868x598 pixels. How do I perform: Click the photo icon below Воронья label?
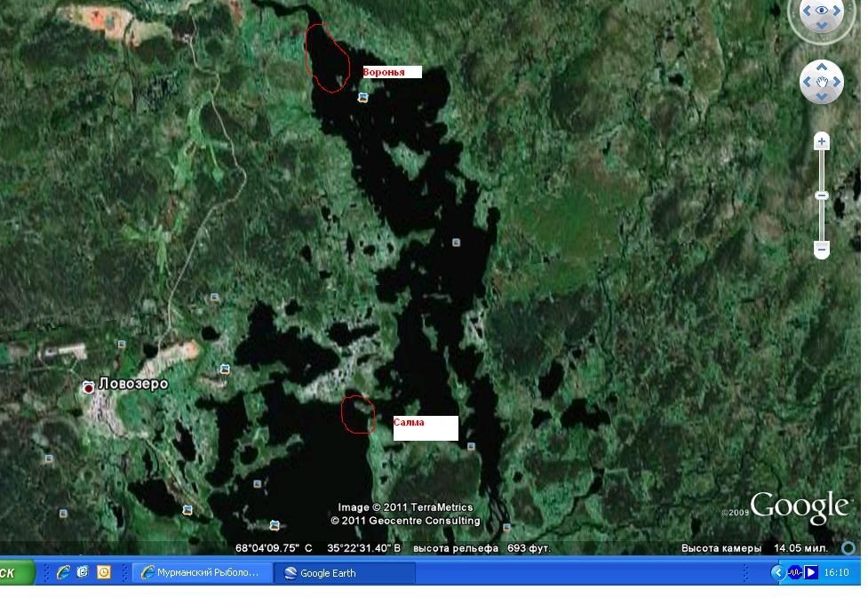pos(362,98)
